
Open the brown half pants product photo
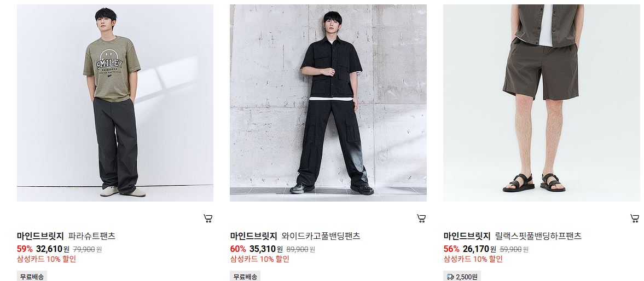coord(541,103)
